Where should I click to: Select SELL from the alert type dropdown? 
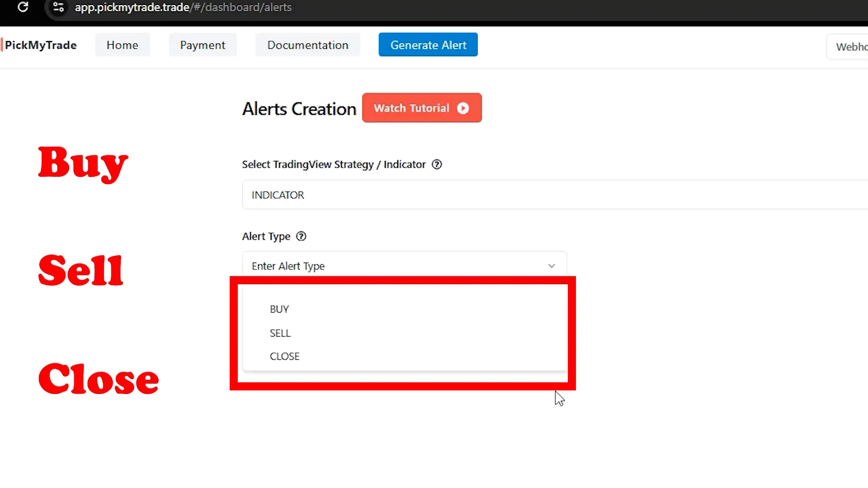coord(279,333)
